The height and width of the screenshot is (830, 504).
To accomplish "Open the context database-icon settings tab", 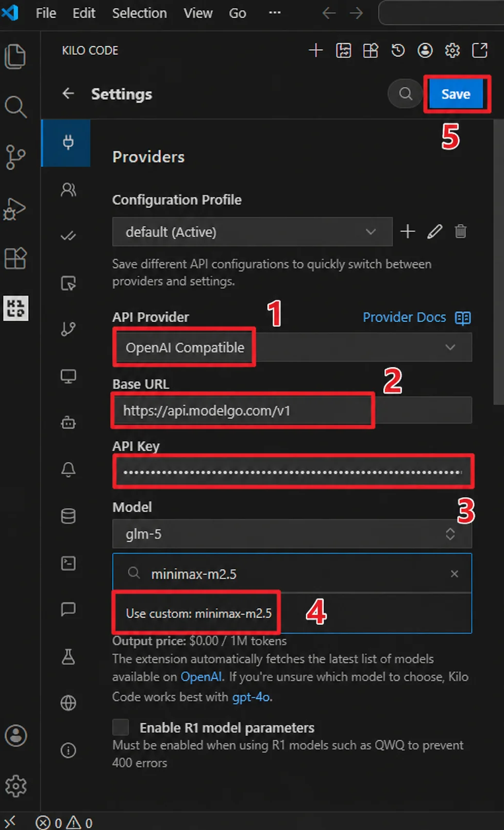I will (68, 516).
